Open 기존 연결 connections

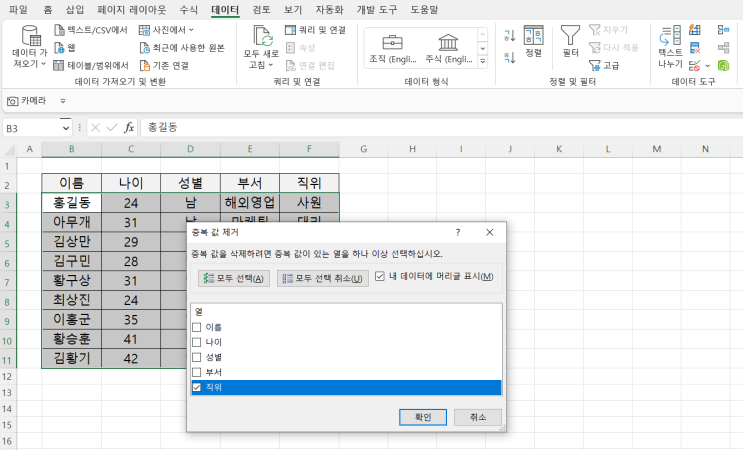[x=164, y=65]
